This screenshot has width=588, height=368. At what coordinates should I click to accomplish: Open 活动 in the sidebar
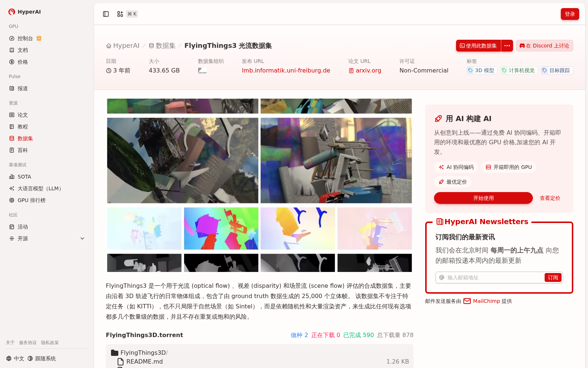(x=23, y=227)
